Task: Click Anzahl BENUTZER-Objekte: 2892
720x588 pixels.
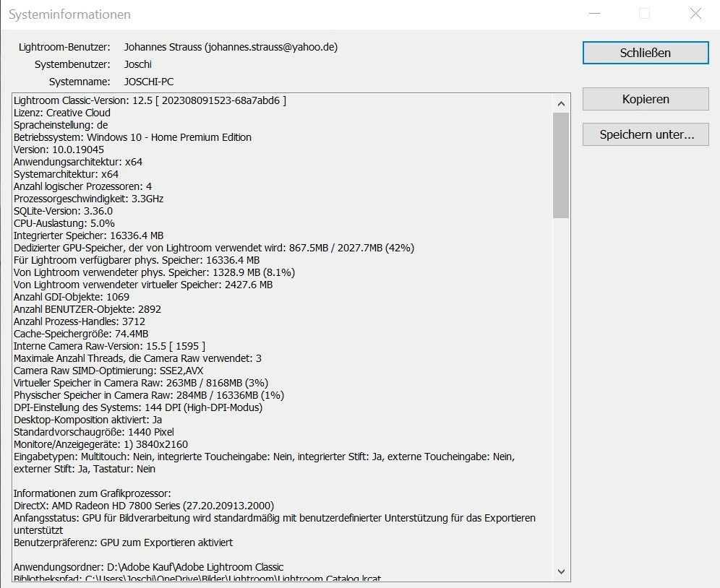Action: click(x=87, y=309)
